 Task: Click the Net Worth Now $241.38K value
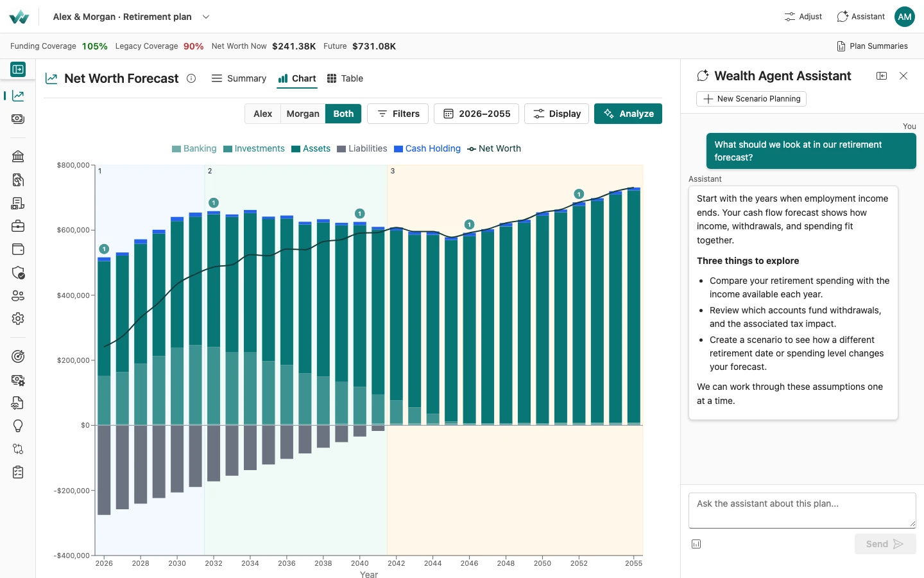294,46
